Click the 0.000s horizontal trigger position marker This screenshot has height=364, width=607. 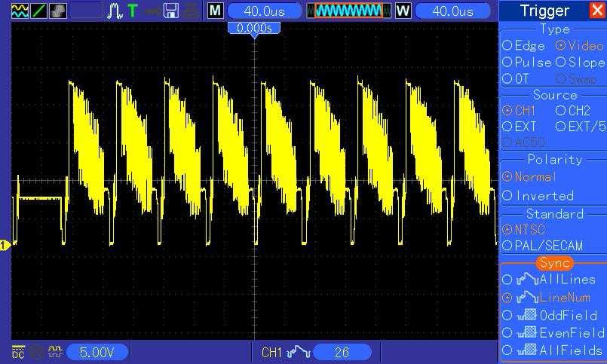click(254, 29)
